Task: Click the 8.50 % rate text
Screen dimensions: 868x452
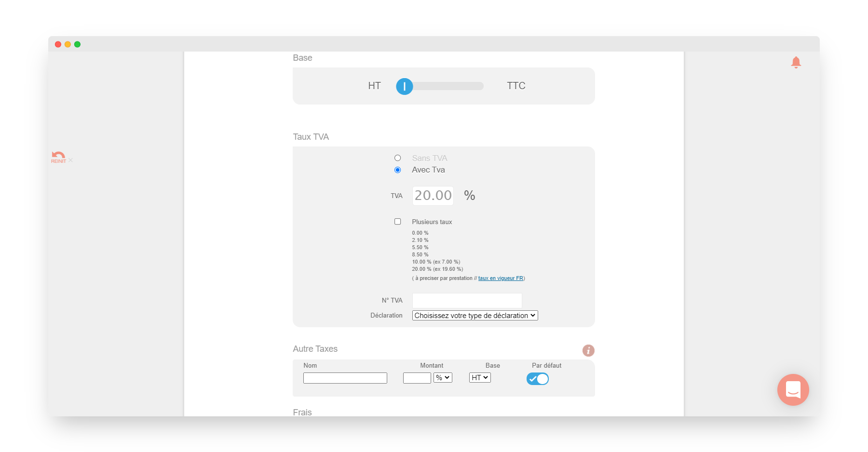Action: (420, 255)
